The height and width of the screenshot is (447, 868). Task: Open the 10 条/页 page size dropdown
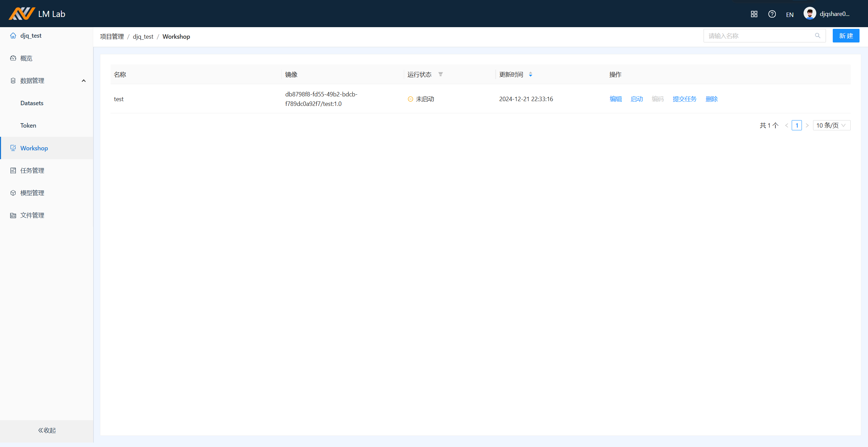point(831,125)
